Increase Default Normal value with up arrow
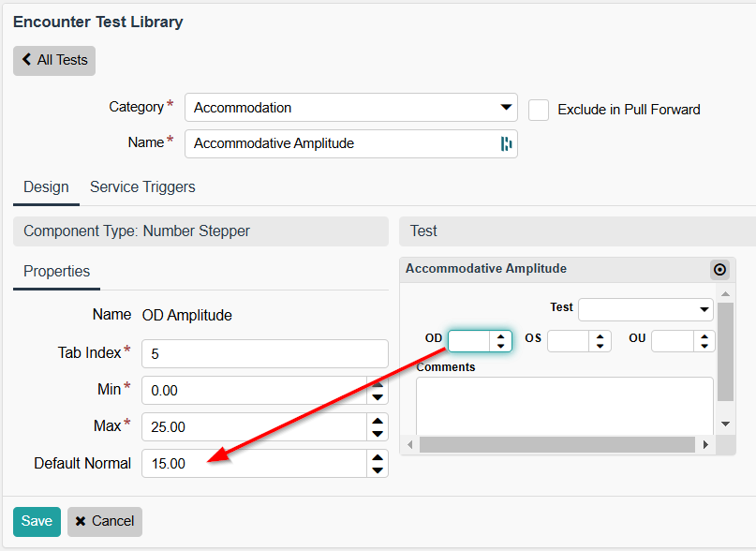Viewport: 756px width, 551px height. [x=378, y=455]
